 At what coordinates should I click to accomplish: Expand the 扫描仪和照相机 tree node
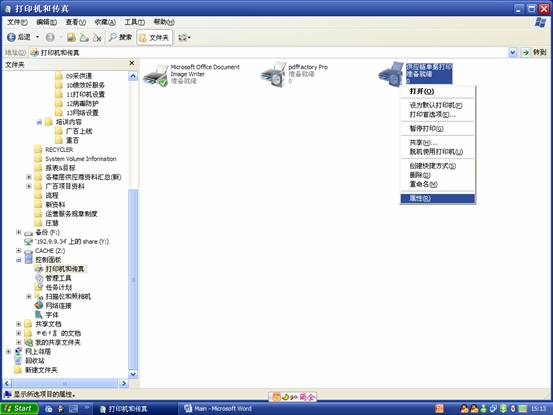click(x=29, y=297)
